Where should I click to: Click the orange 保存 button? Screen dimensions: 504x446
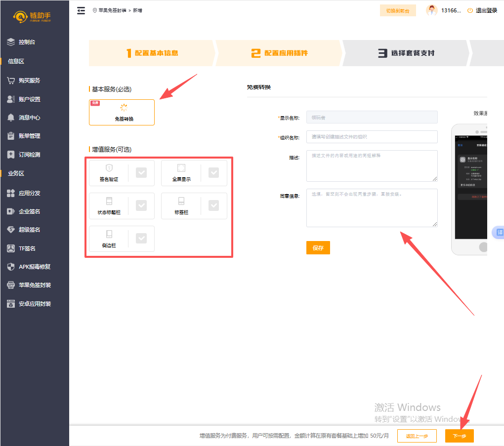(x=318, y=248)
